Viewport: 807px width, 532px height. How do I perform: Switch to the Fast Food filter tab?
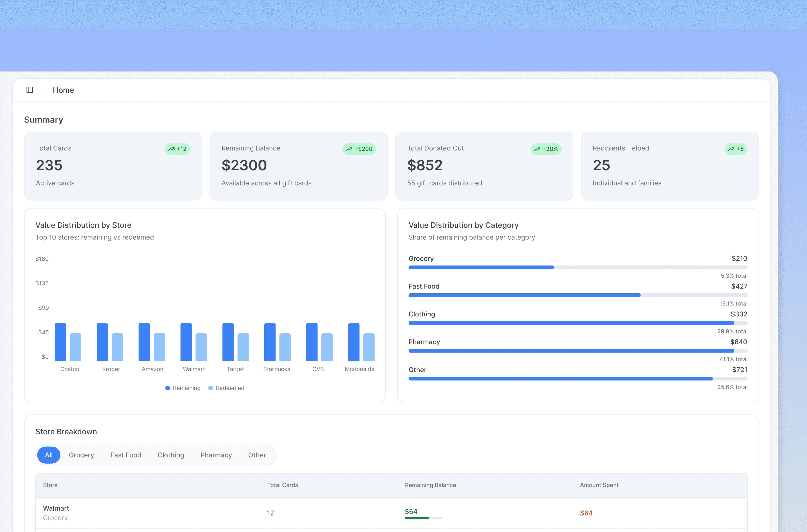point(126,455)
